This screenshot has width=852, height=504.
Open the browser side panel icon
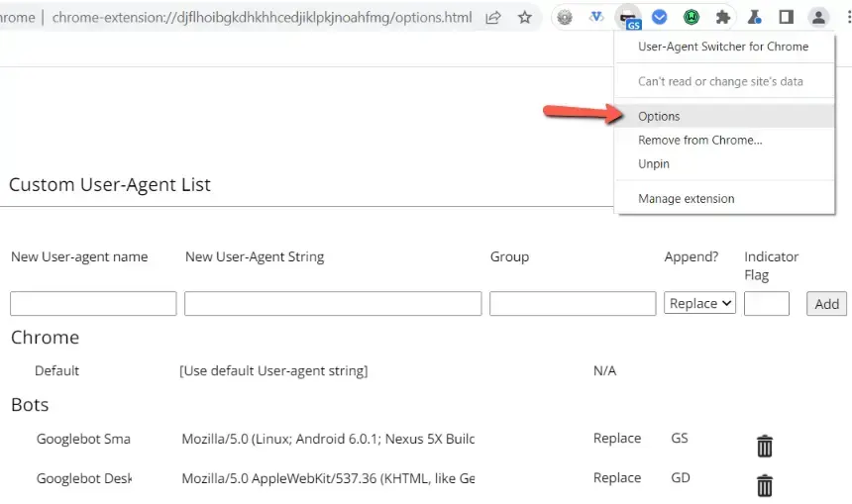tap(786, 18)
